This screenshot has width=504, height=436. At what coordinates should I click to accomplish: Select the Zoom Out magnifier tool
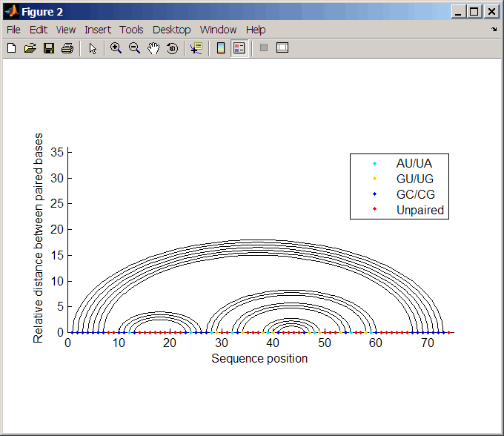pyautogui.click(x=135, y=48)
